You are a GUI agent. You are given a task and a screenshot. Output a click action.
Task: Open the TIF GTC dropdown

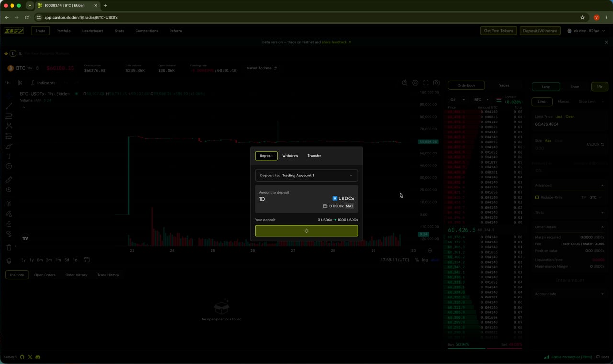coord(595,197)
